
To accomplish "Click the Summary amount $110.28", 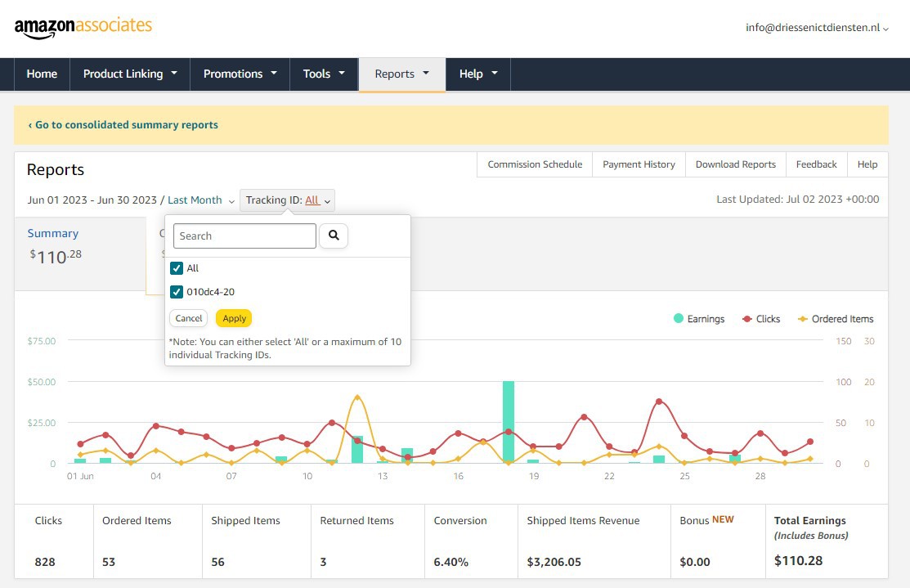I will coord(56,256).
